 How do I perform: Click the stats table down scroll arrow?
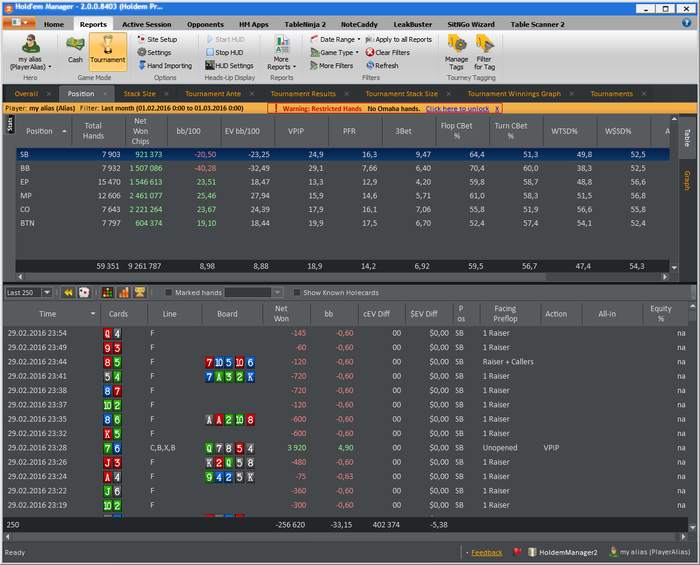674,267
